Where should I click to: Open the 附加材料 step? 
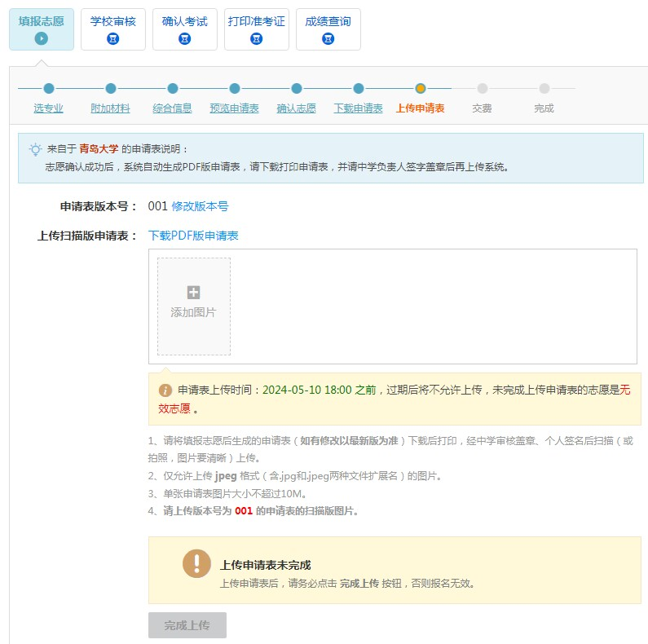(x=110, y=108)
